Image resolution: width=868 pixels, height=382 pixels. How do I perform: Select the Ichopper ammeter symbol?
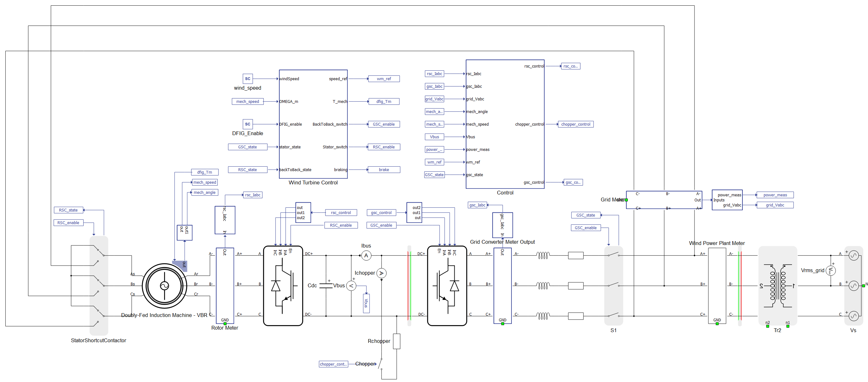click(381, 273)
